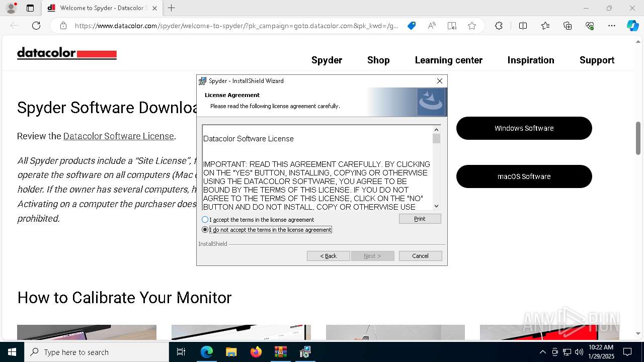Launch Firefox from the taskbar

click(256, 352)
